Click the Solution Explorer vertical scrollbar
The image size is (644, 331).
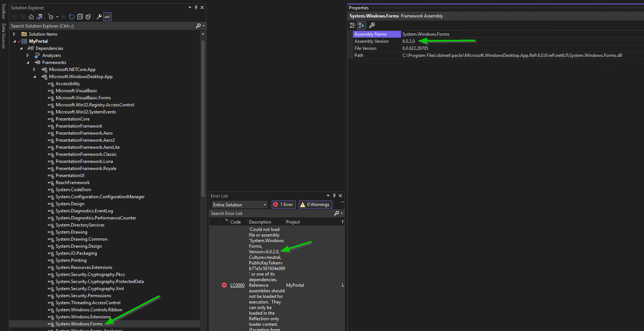point(203,118)
